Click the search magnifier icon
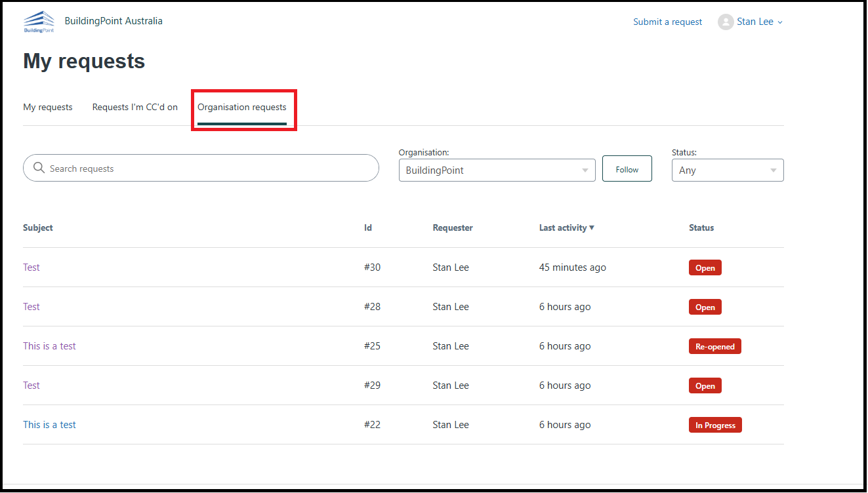The width and height of the screenshot is (868, 493). tap(39, 168)
